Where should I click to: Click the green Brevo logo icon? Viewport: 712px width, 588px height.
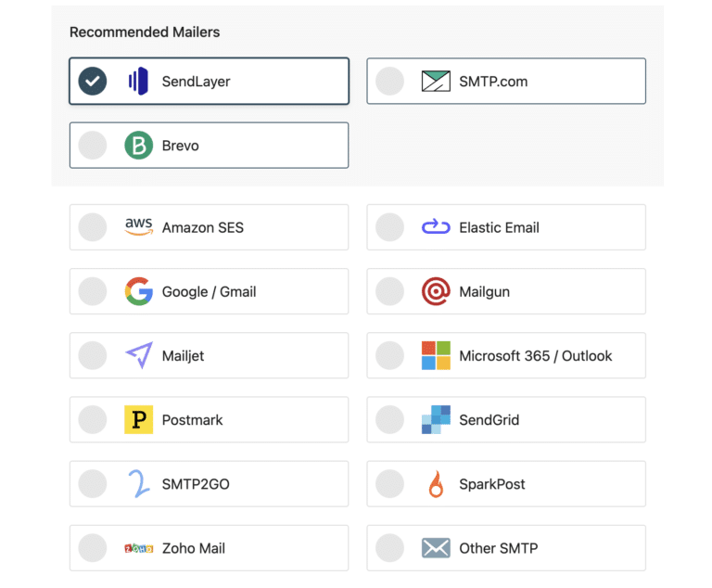point(138,146)
